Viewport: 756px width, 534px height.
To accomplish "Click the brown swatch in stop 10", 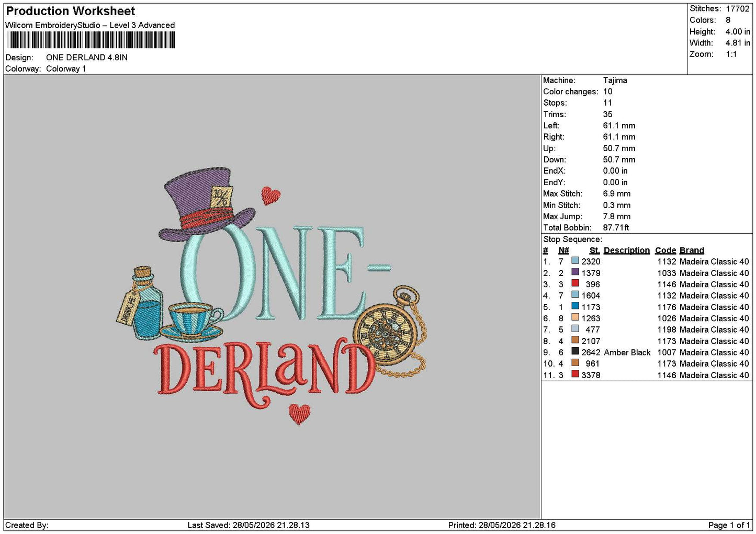I will (575, 363).
